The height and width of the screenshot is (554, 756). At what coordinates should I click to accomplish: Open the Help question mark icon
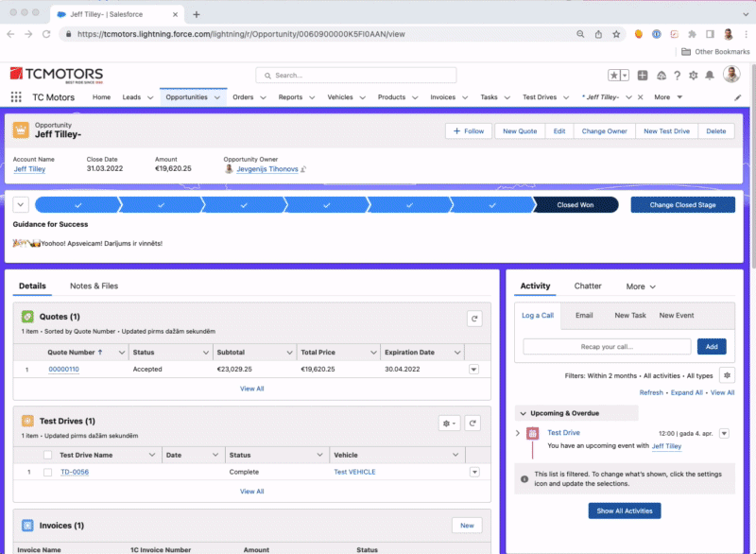click(x=677, y=76)
